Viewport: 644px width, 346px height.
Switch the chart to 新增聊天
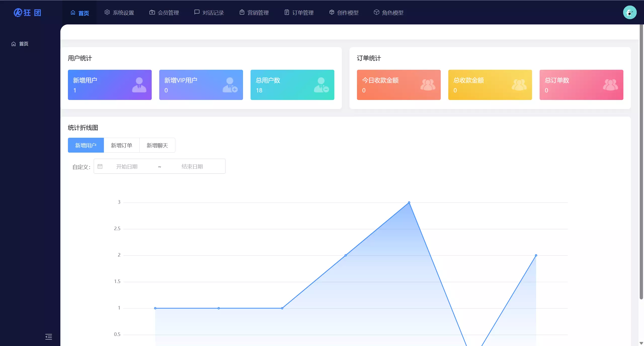(157, 145)
